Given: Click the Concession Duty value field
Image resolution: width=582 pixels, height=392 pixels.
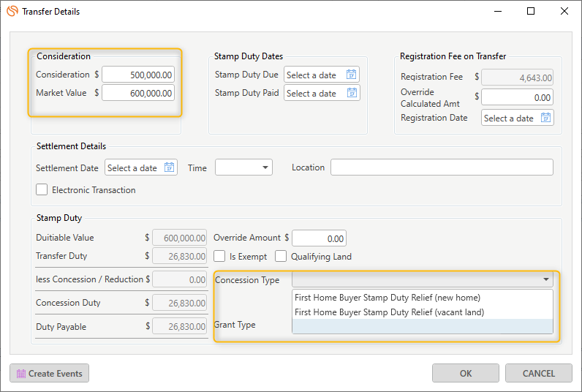Looking at the screenshot, I should tap(179, 303).
